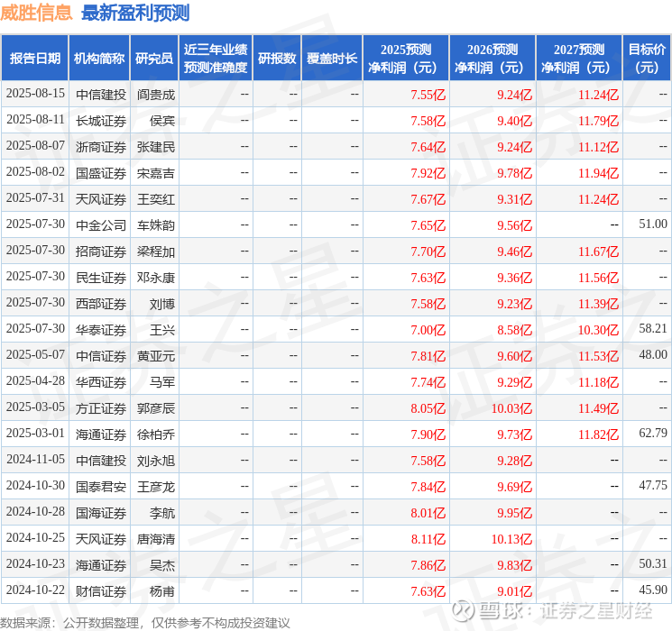Click analyst name 徐柏乔
Screen dimensions: 672x631
pos(155,434)
